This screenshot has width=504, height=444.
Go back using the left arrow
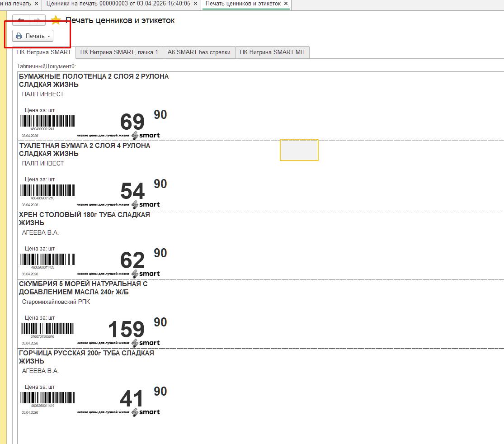coord(21,20)
